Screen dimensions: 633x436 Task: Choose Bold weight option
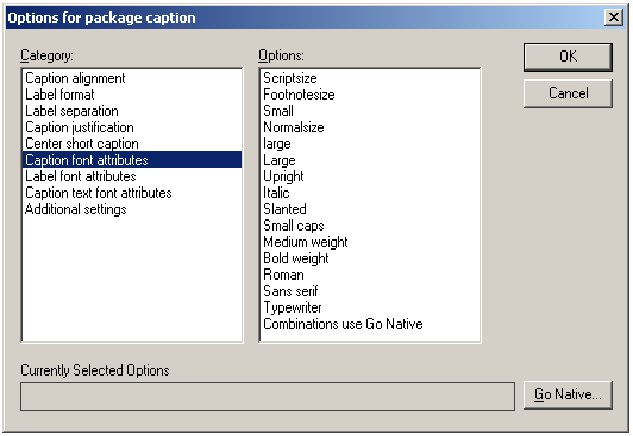click(x=295, y=258)
